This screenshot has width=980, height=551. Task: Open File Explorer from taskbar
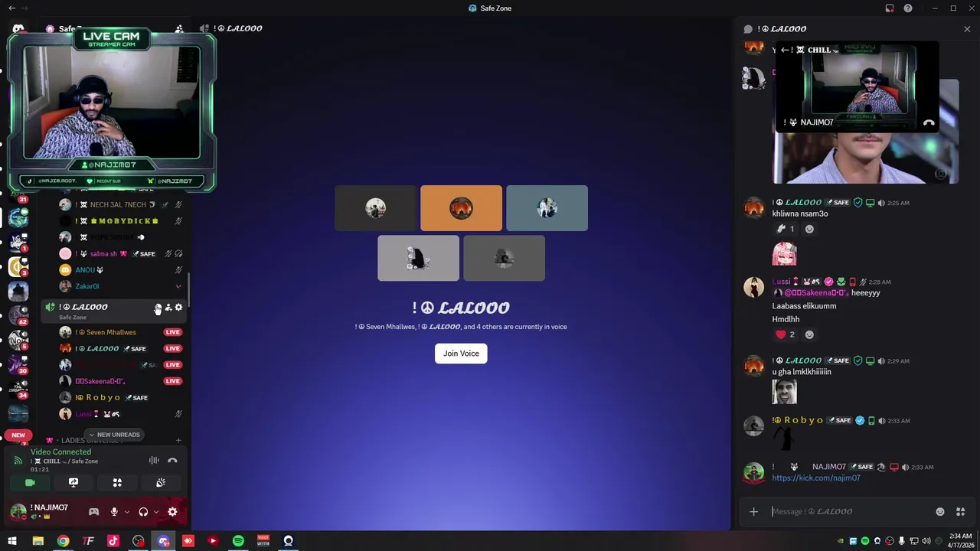(x=38, y=541)
